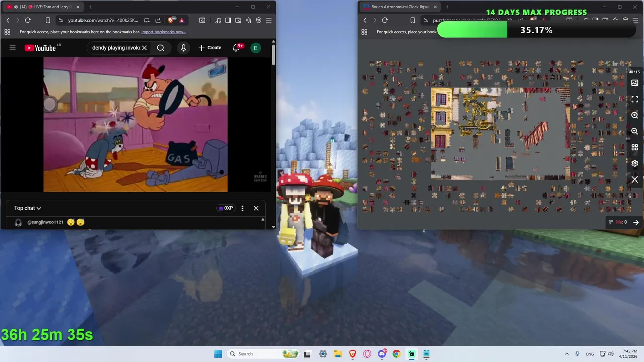
Task: Open Brave Wallet in YouTube window
Action: click(238, 20)
